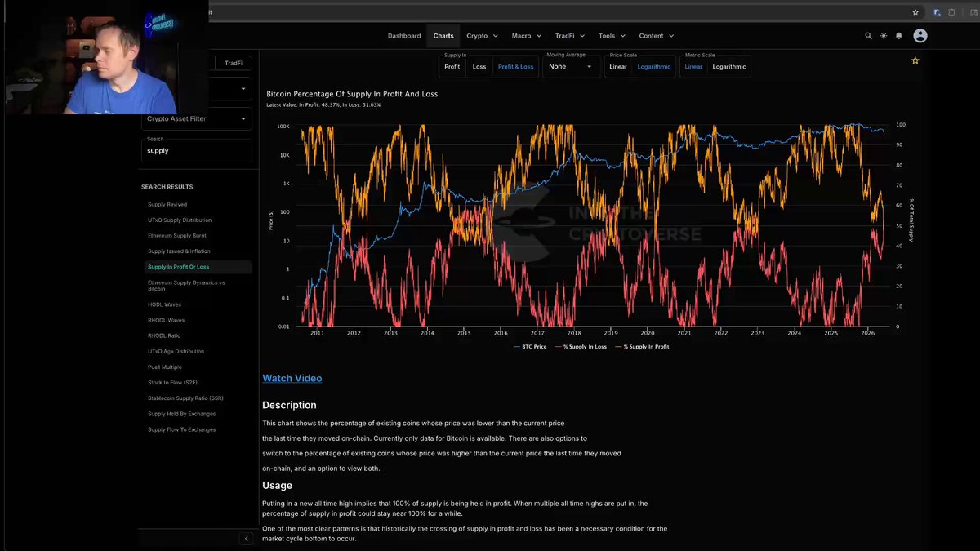The image size is (980, 551).
Task: Toggle light/dark theme sun icon
Action: pos(883,36)
